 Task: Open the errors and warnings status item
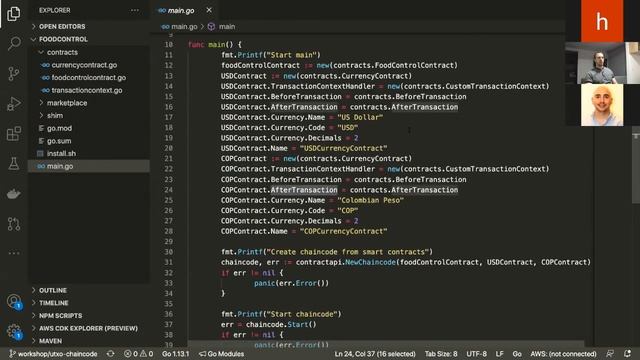pos(138,354)
